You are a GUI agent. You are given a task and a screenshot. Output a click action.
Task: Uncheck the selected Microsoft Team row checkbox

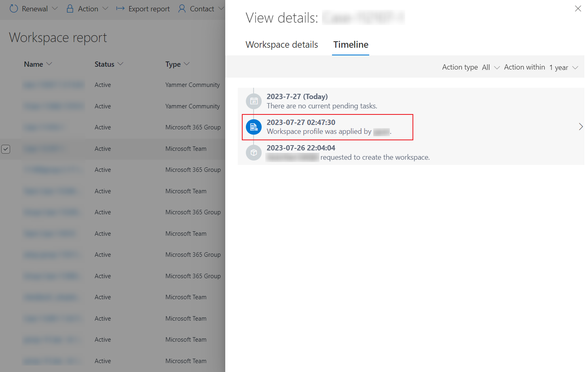click(6, 149)
